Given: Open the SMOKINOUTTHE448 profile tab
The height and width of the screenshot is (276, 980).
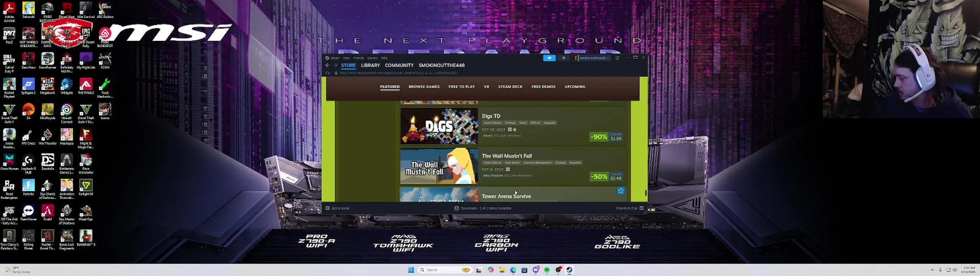Looking at the screenshot, I should coord(441,65).
